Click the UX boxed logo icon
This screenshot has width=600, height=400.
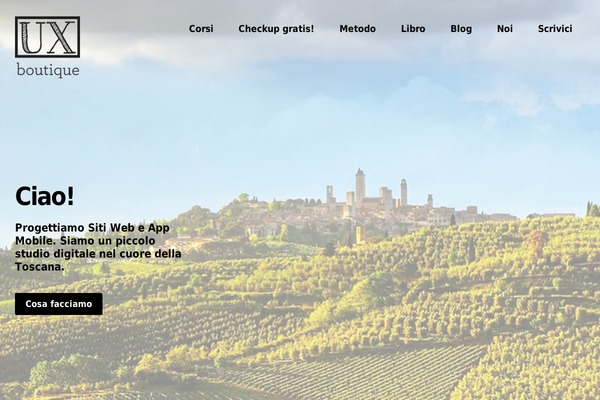[47, 37]
